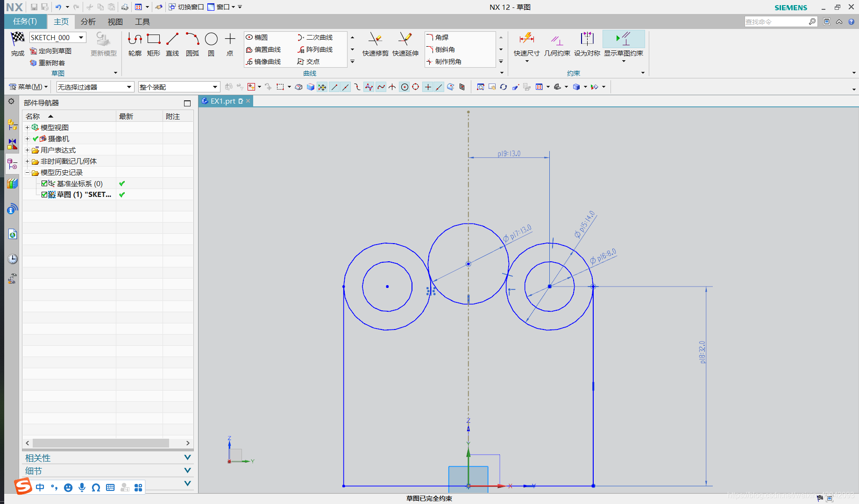
Task: Click the 名称 column header
Action: [x=69, y=116]
